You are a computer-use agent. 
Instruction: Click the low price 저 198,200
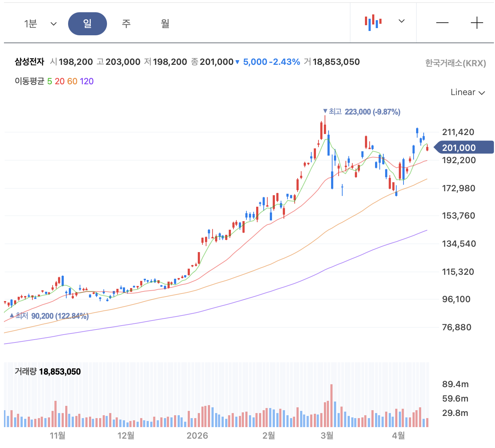tap(166, 62)
